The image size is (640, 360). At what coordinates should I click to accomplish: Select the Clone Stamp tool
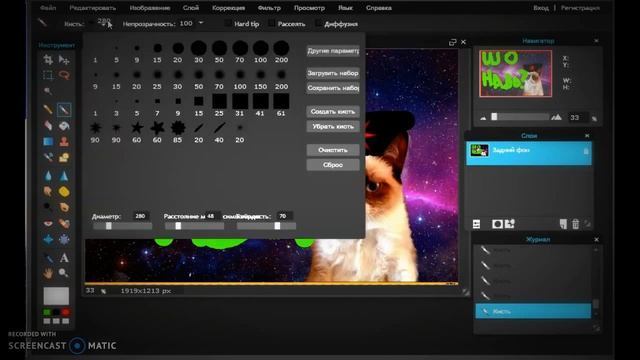[64, 141]
